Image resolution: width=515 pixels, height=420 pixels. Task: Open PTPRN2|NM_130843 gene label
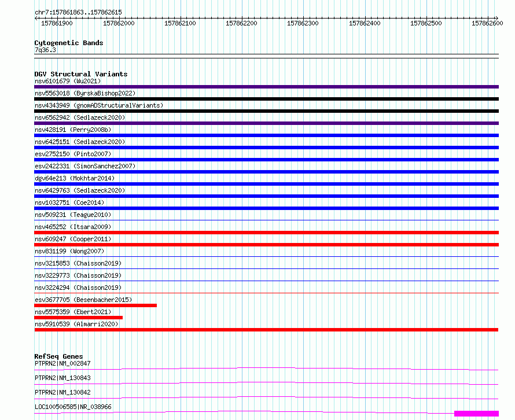(x=62, y=378)
